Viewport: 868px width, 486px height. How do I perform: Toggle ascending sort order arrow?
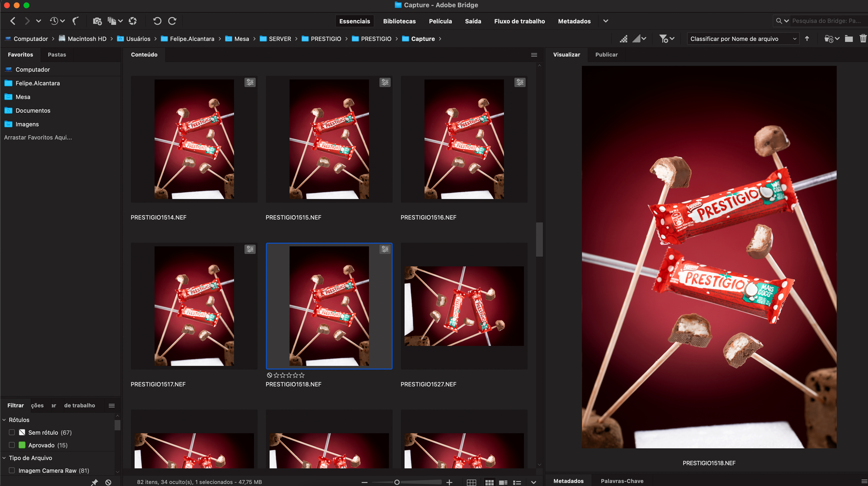pos(807,39)
